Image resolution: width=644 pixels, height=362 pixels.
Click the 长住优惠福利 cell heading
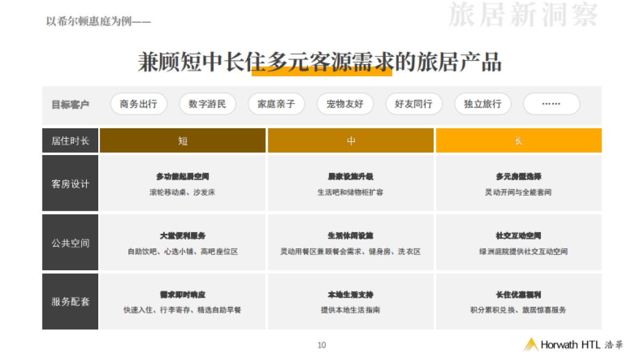(x=518, y=294)
